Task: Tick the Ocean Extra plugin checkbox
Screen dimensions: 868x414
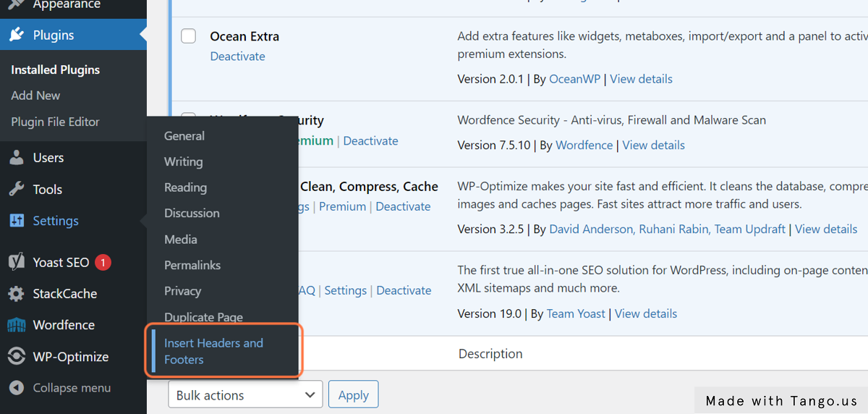Action: 188,35
